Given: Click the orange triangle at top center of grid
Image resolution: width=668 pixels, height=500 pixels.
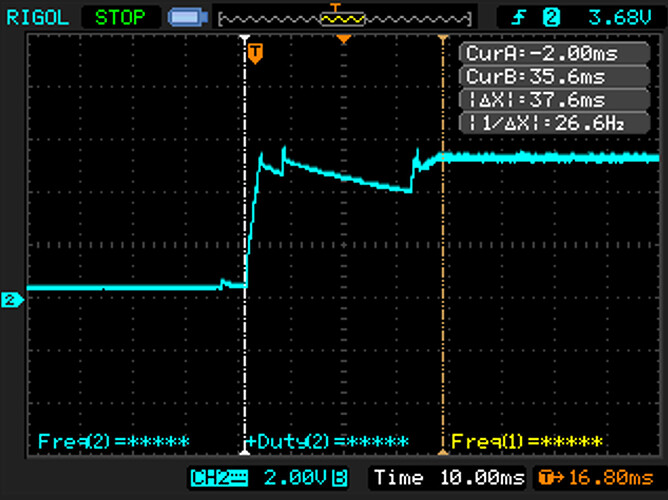Looking at the screenshot, I should tap(344, 39).
